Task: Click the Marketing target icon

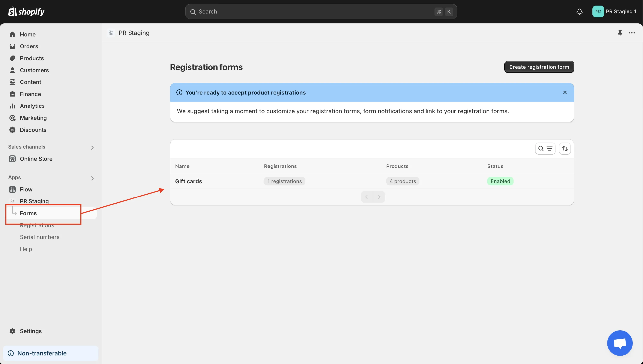Action: coord(12,118)
